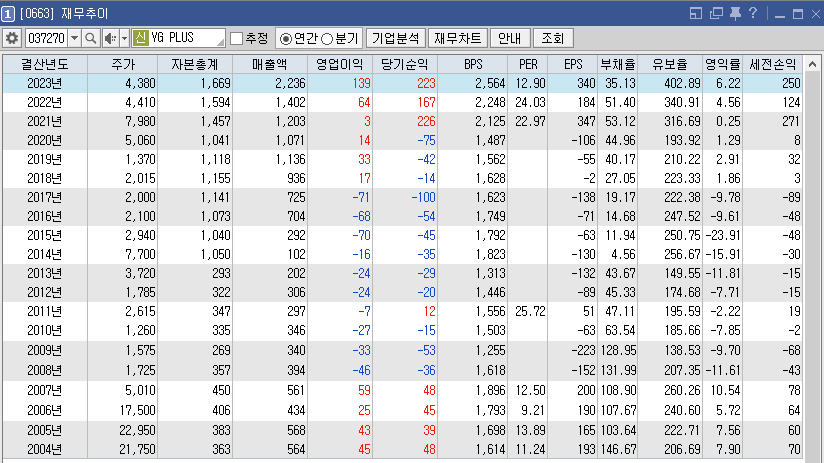Image resolution: width=824 pixels, height=463 pixels.
Task: Click the duplicate window icon in title bar
Action: pos(716,14)
